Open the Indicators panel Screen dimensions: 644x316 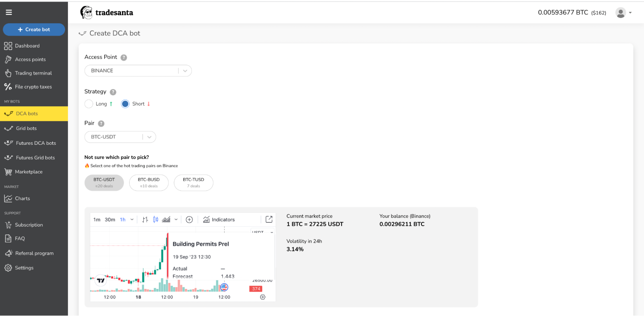(219, 220)
